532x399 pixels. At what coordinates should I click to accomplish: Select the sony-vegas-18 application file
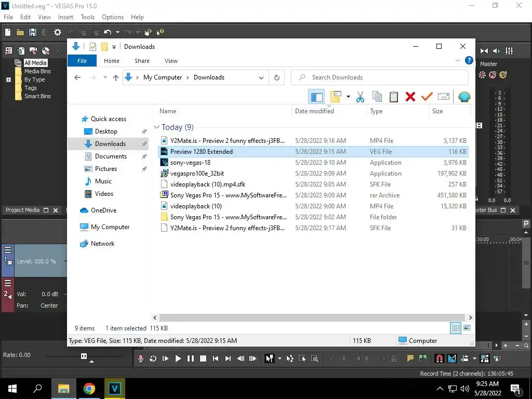click(x=313, y=163)
